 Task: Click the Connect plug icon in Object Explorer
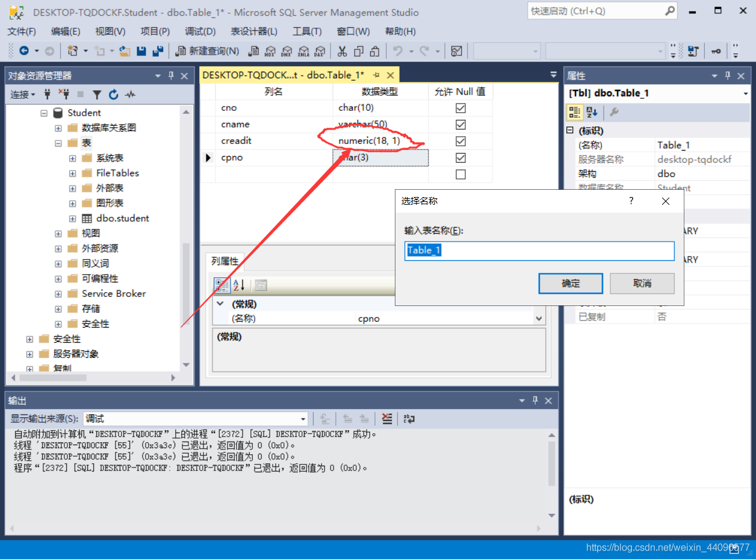click(48, 95)
